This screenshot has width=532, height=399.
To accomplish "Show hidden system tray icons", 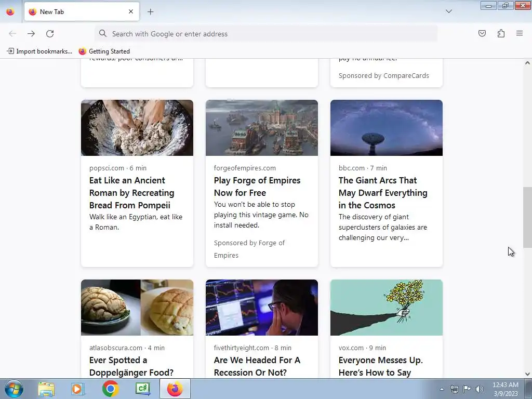I will (x=442, y=389).
